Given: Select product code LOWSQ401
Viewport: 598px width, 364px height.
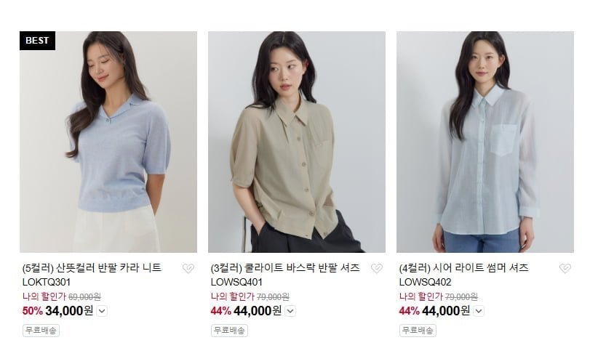Looking at the screenshot, I should pos(236,282).
